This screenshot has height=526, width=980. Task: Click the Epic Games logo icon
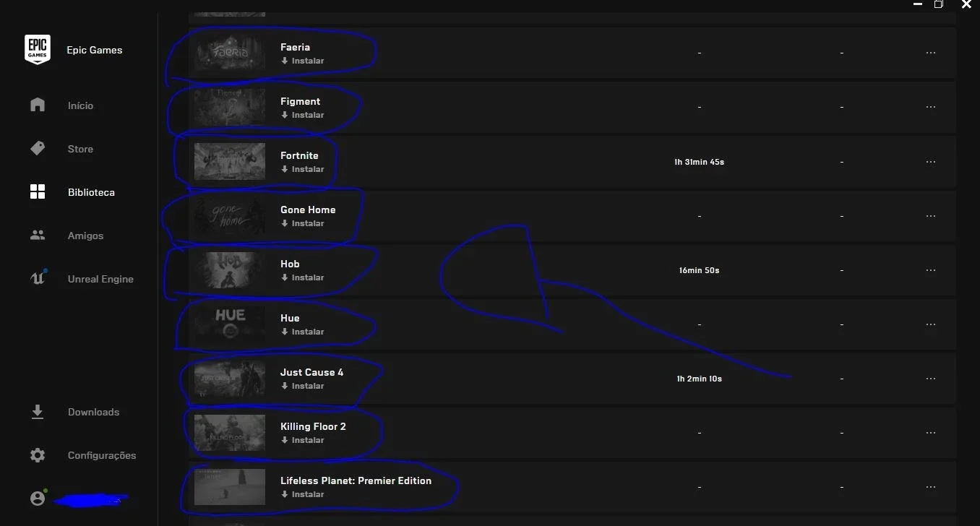coord(38,50)
